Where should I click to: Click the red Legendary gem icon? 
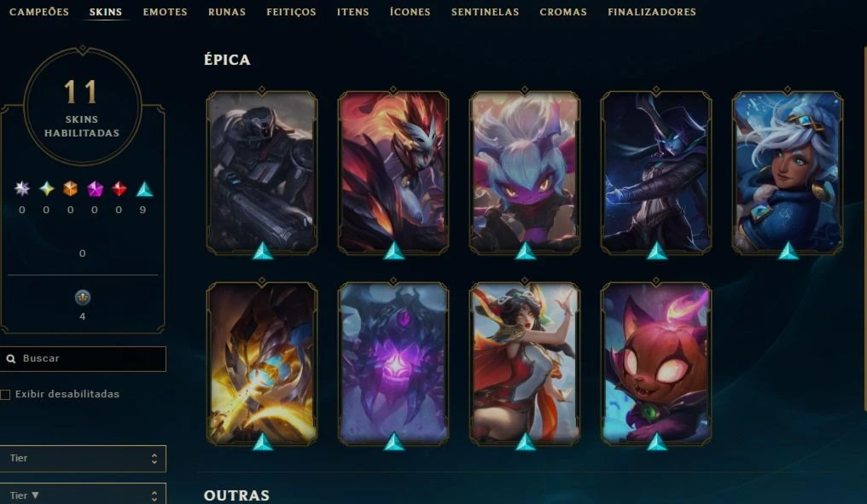point(119,189)
